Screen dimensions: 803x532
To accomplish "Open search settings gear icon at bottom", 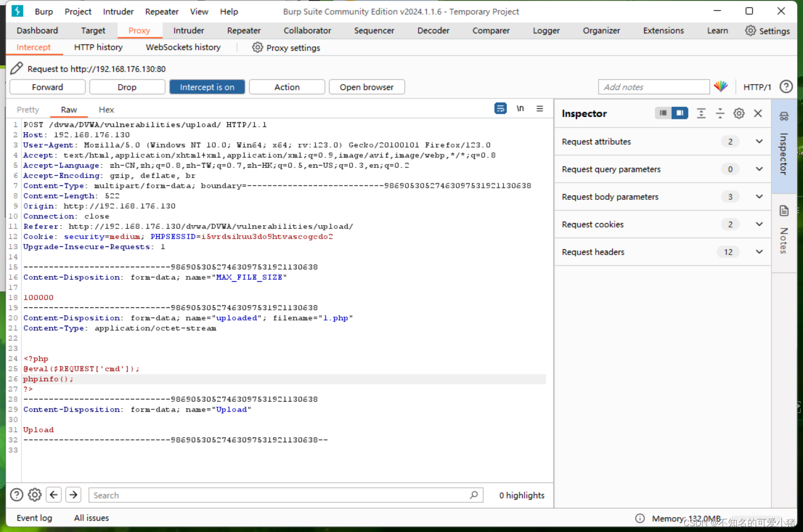I will point(35,495).
